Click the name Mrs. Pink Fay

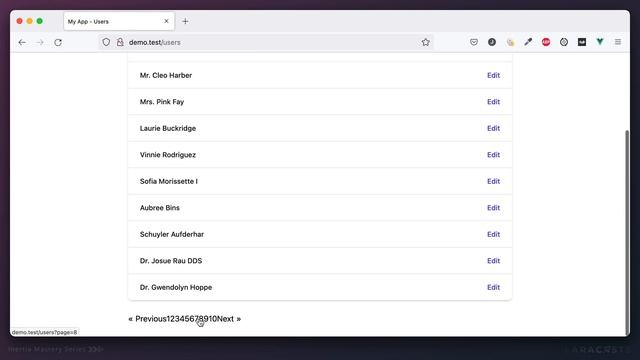162,102
